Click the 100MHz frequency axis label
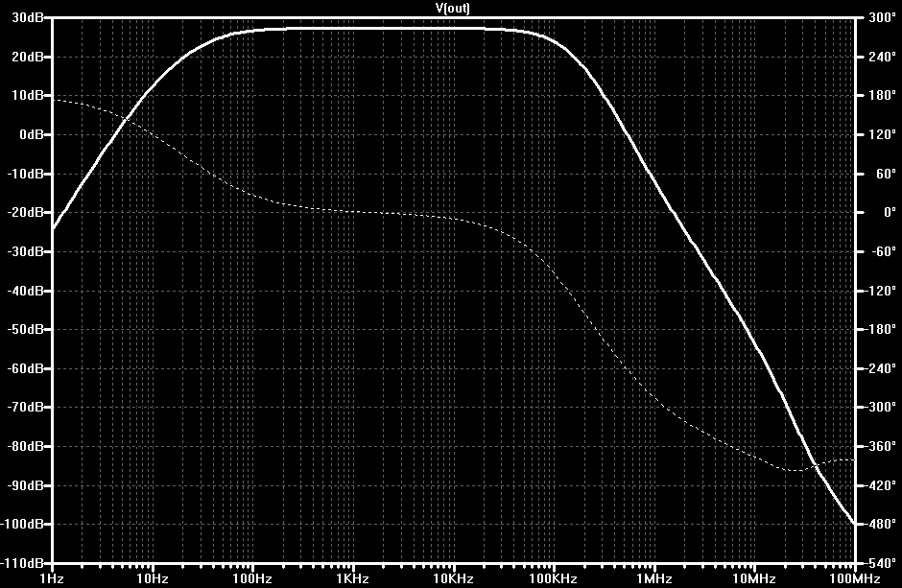 pos(855,578)
